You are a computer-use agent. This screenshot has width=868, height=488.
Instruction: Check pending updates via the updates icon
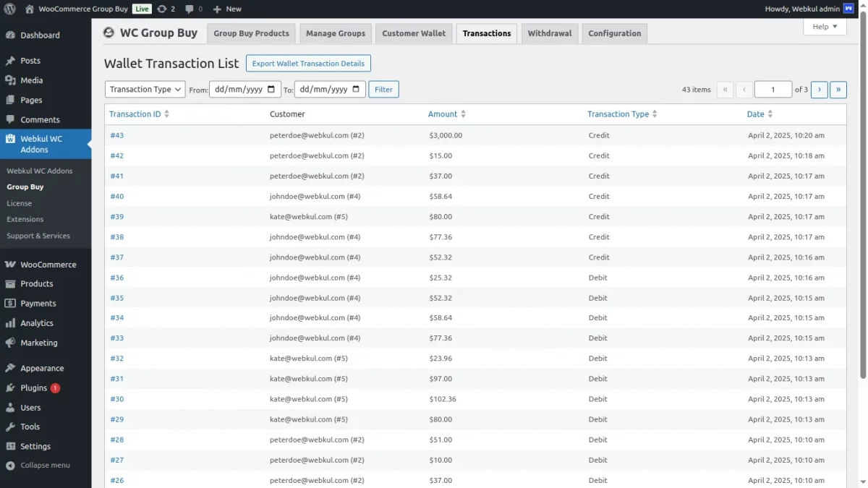coord(163,9)
